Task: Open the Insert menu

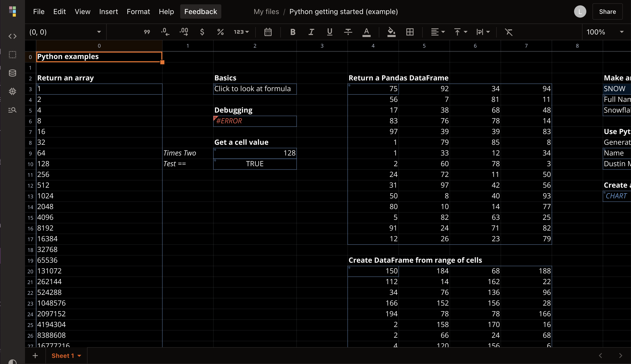Action: 108,12
